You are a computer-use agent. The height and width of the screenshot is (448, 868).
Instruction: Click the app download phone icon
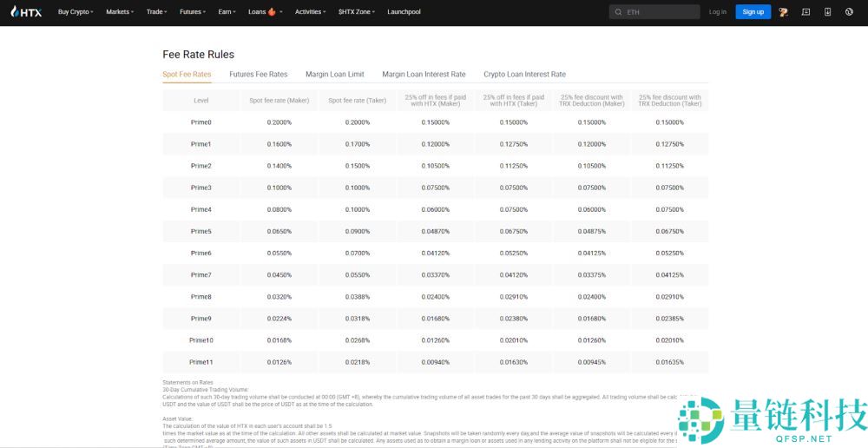[x=827, y=12]
